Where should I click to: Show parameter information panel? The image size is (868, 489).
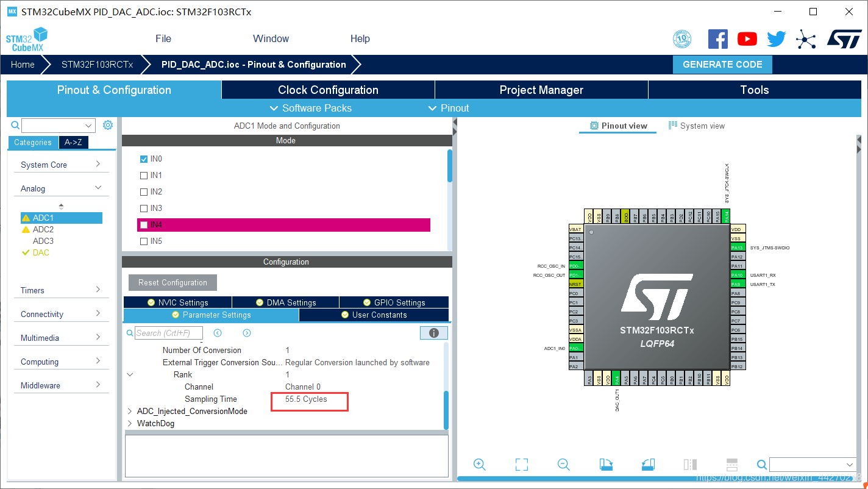pos(434,333)
